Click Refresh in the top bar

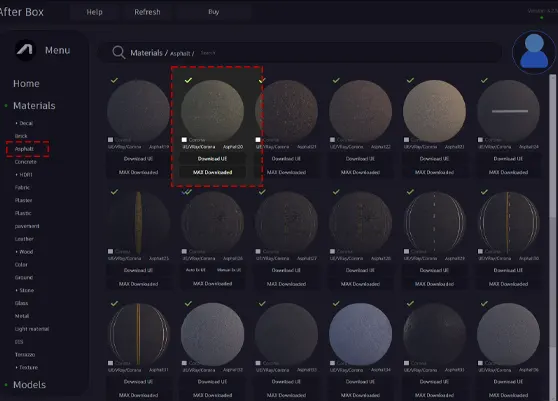tap(147, 12)
